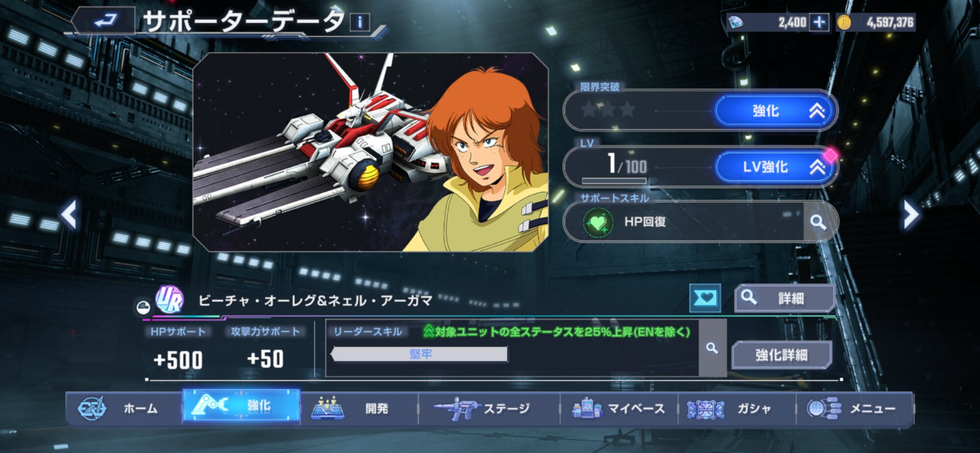Open the 詳細 details button
980x453 pixels.
(784, 298)
